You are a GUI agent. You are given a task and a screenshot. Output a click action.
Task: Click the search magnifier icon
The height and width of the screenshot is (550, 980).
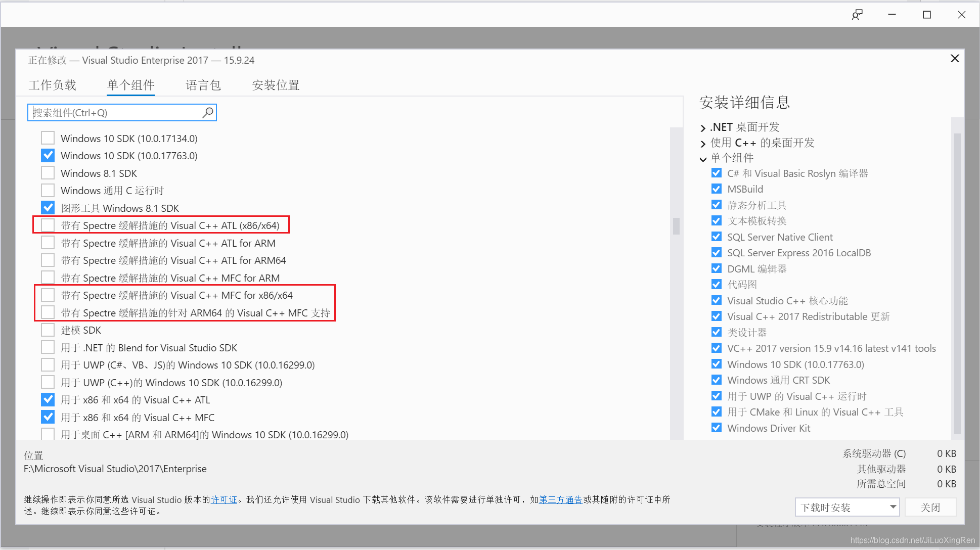(208, 112)
